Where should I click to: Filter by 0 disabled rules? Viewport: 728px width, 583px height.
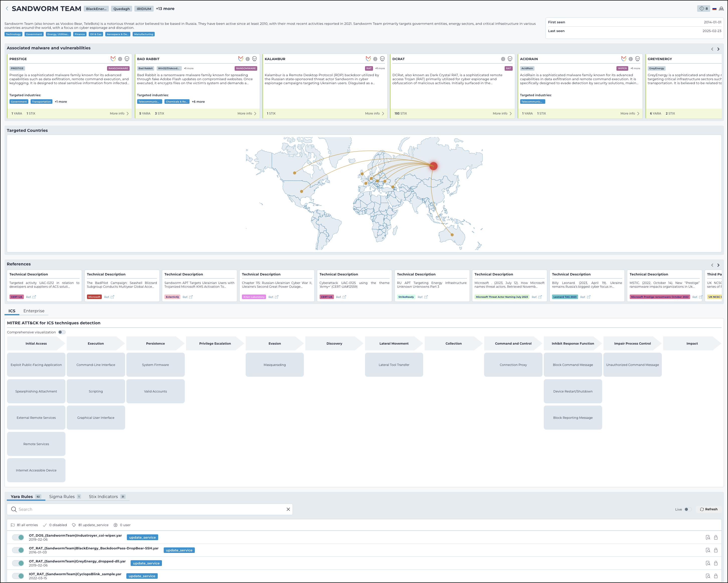click(x=55, y=525)
